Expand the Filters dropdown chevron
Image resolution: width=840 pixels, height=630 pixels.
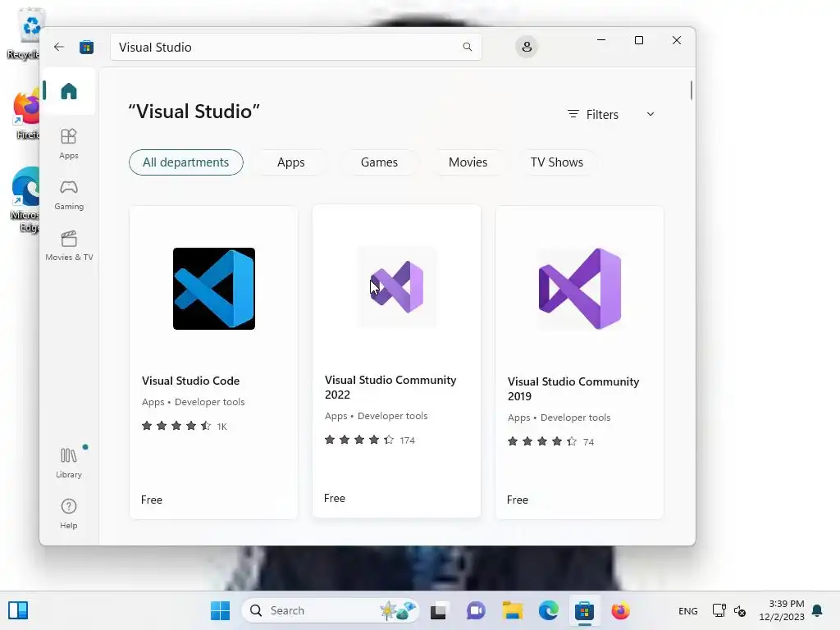click(651, 114)
